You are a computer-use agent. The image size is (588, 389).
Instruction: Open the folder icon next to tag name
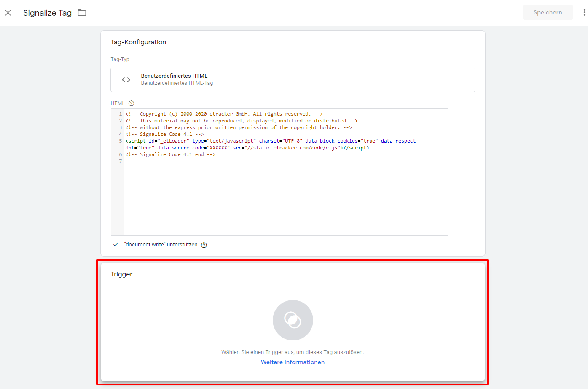coord(82,13)
